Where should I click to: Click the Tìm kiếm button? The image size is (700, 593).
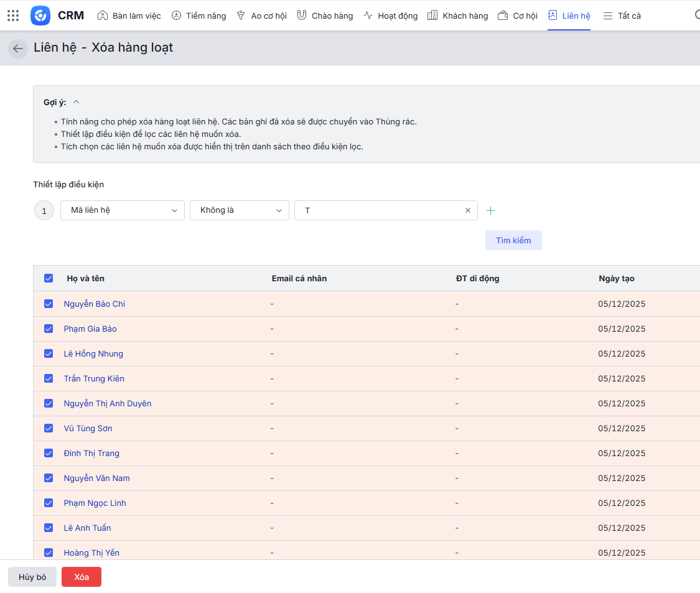point(513,240)
